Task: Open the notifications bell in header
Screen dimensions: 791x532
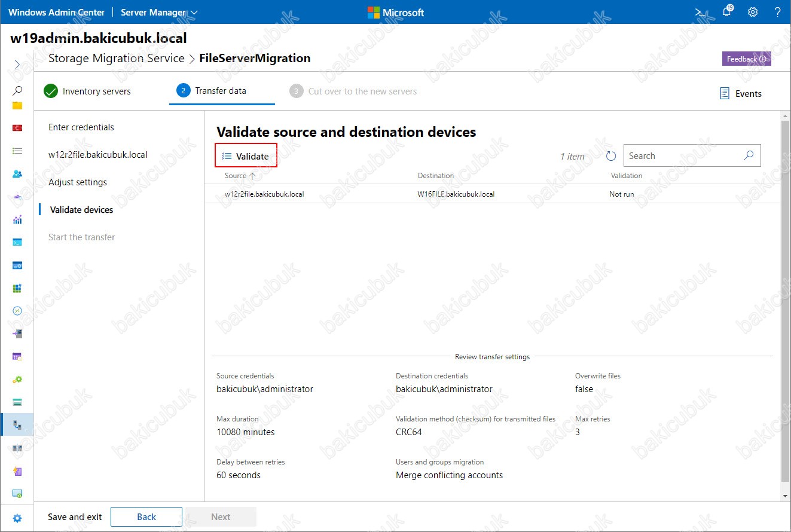Action: [727, 12]
